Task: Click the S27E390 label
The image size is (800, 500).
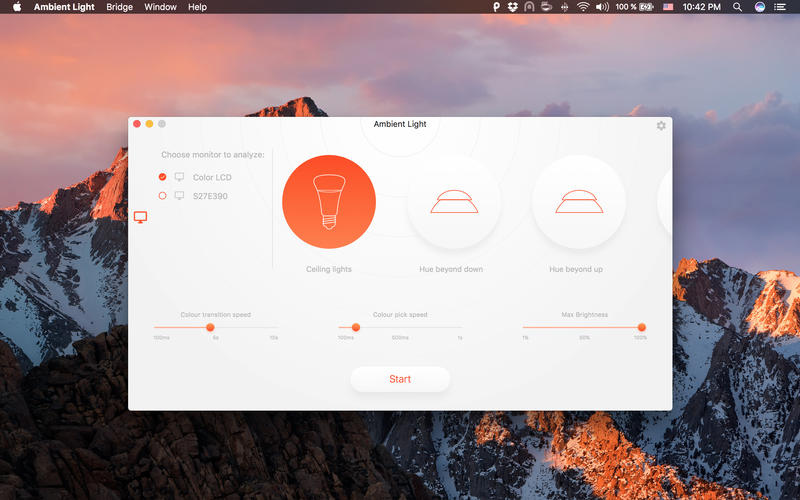Action: (210, 196)
